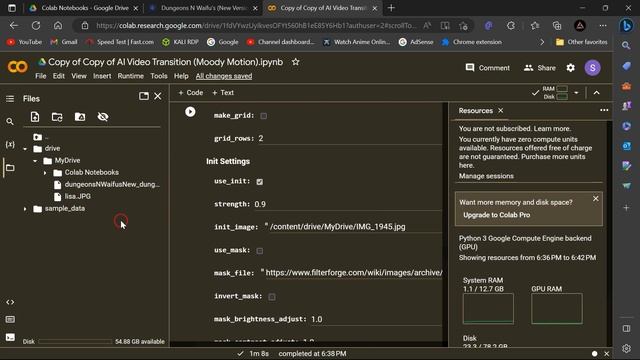Add a new Text cell
This screenshot has height=360, width=640.
point(223,93)
